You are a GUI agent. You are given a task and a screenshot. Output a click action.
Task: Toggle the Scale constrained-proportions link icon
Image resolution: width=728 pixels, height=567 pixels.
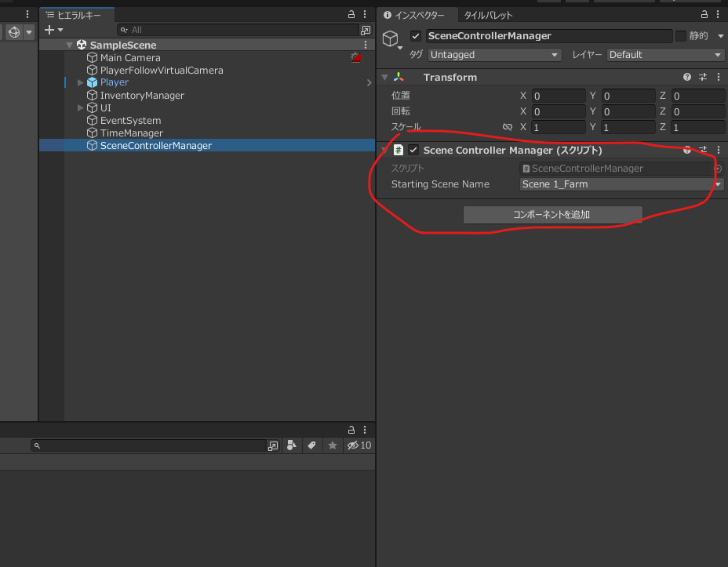(x=508, y=127)
